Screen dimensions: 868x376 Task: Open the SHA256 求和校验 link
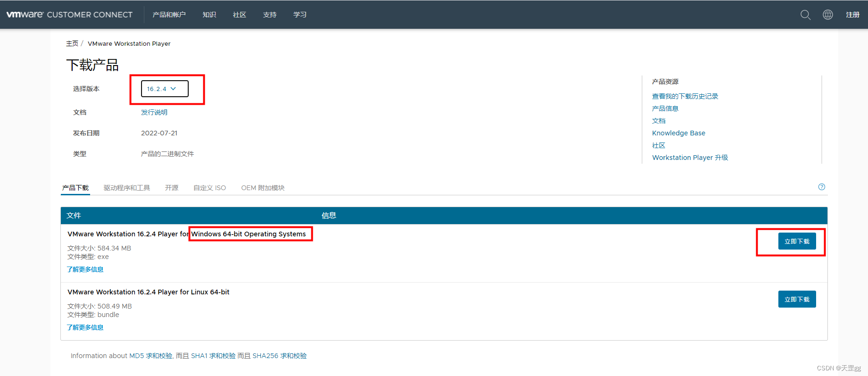(280, 356)
